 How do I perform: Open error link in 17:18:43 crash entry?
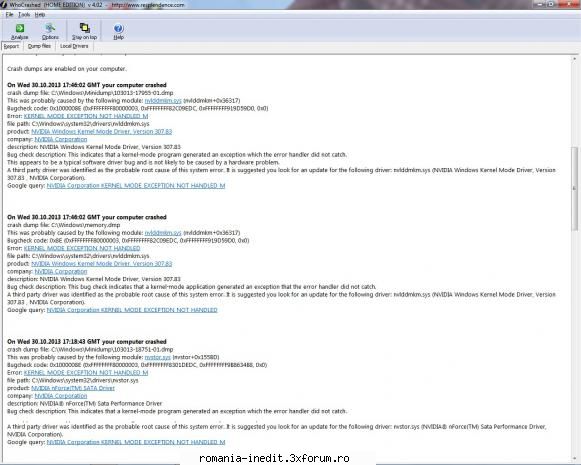[86, 373]
